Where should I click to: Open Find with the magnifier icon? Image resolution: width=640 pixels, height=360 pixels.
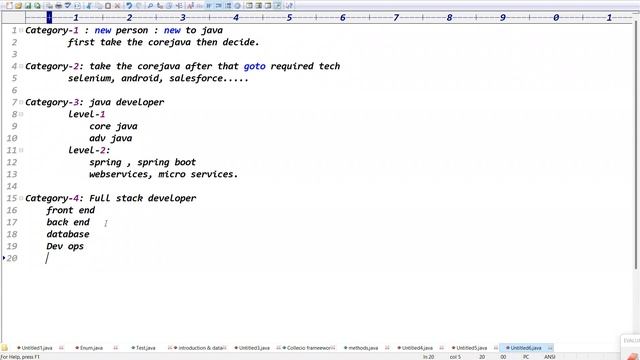150,6
